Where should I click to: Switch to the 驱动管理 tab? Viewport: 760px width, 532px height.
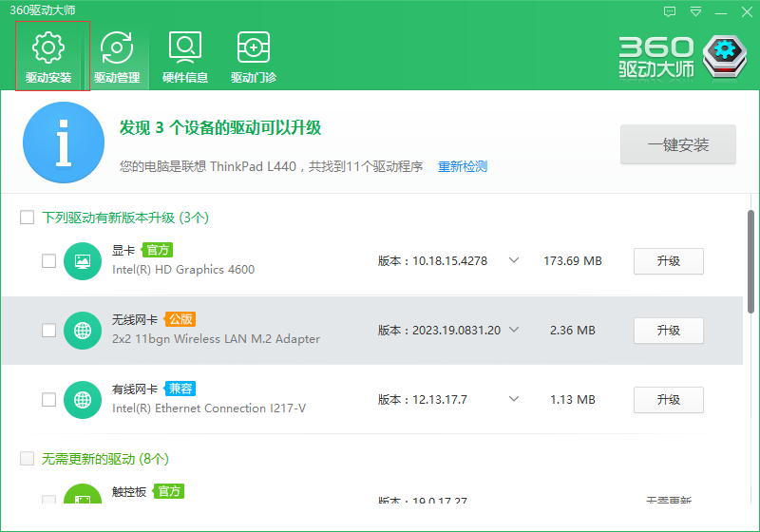click(x=117, y=56)
